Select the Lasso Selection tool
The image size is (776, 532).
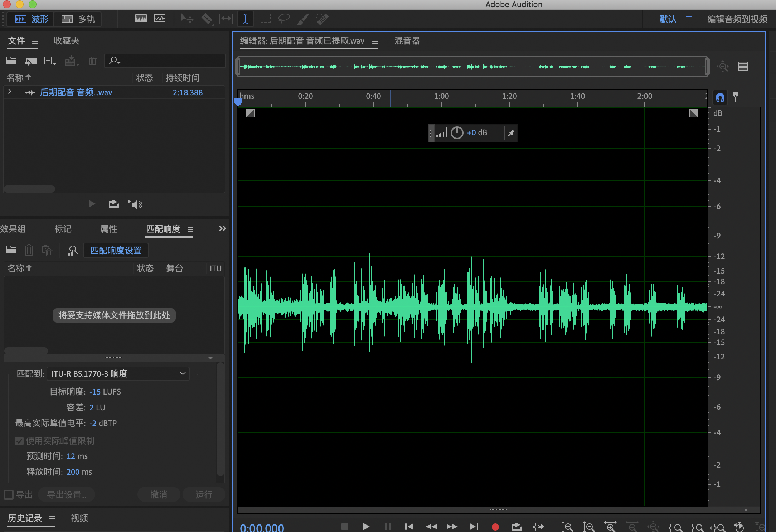click(284, 19)
